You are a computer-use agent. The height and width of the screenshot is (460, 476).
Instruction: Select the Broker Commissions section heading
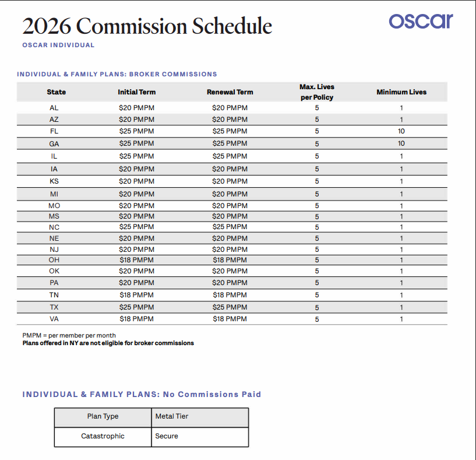point(117,74)
